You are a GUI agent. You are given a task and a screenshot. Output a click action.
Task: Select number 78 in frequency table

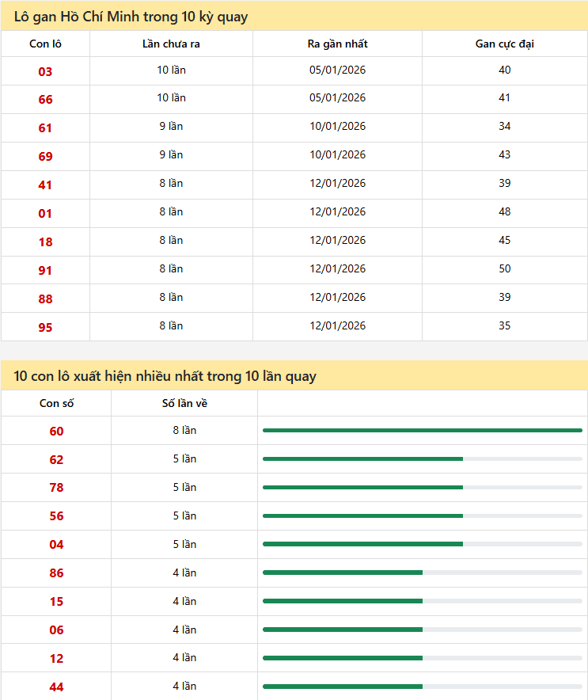tap(56, 488)
